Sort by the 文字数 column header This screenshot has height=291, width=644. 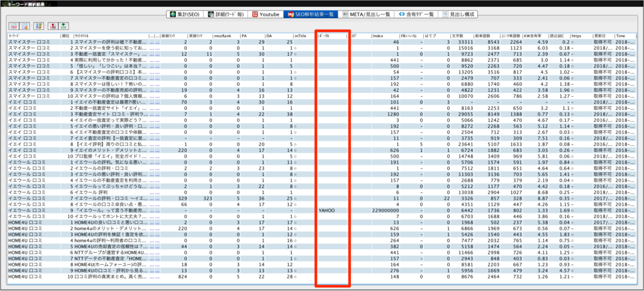[x=462, y=36]
